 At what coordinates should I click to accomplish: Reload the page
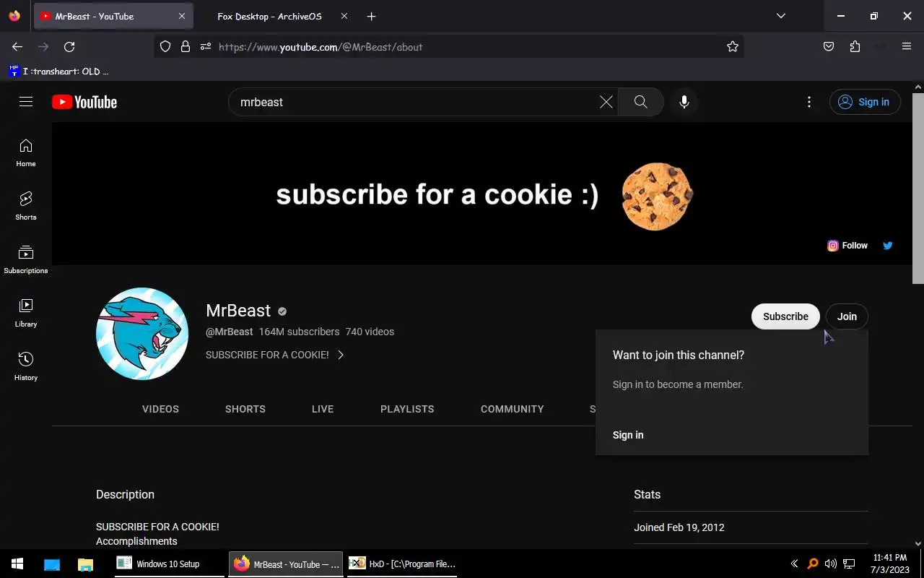[x=69, y=47]
